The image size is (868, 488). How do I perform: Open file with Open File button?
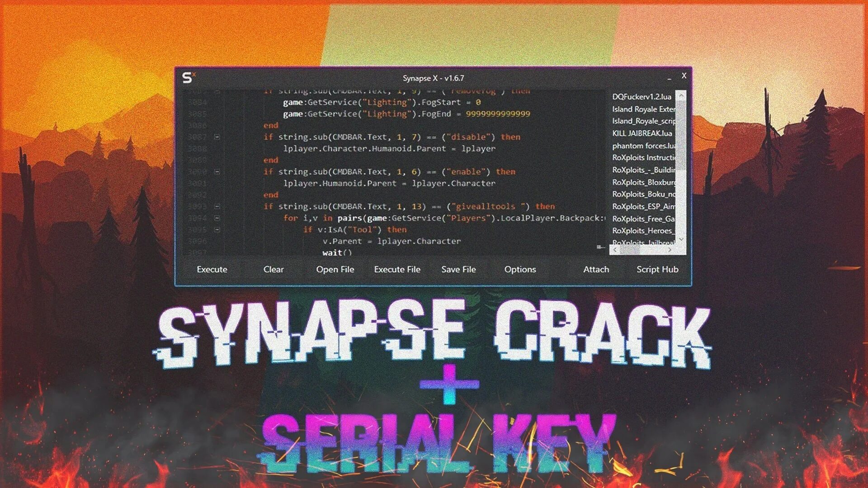335,269
